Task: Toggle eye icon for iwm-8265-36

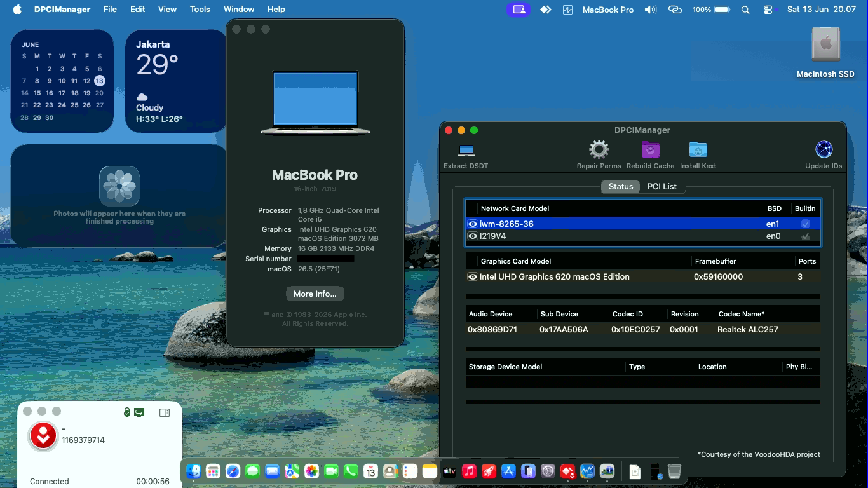Action: tap(472, 224)
